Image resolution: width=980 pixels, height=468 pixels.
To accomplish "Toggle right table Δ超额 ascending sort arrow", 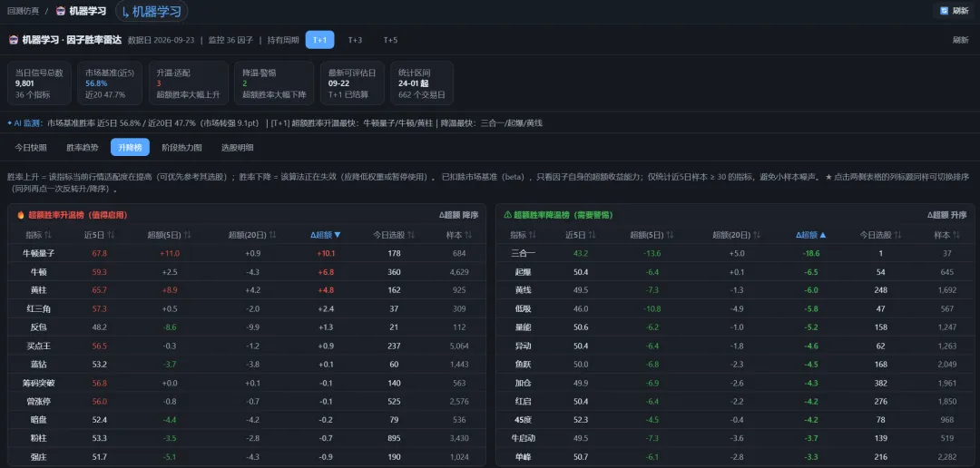I will (822, 235).
